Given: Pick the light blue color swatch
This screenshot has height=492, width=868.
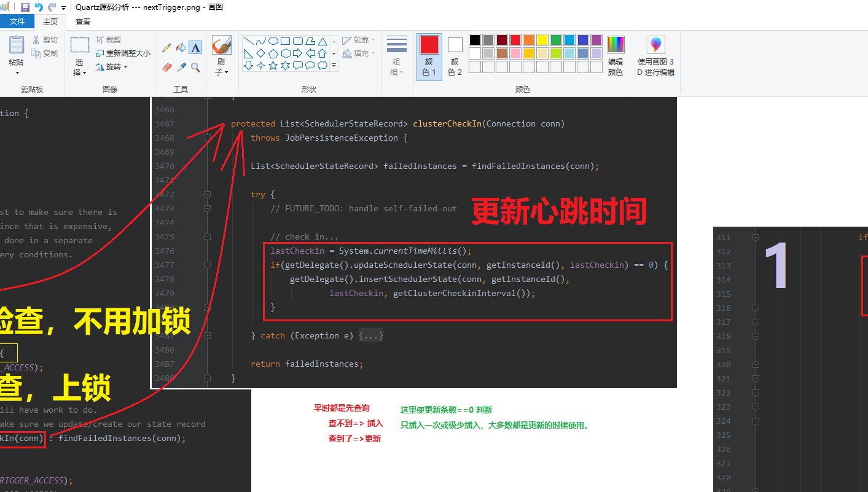Looking at the screenshot, I should tap(569, 53).
